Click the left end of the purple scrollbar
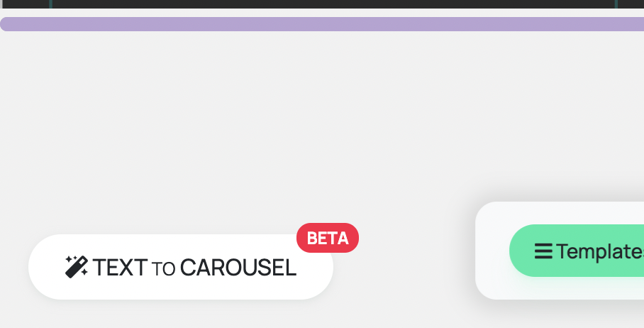The image size is (644, 328). [x=9, y=24]
